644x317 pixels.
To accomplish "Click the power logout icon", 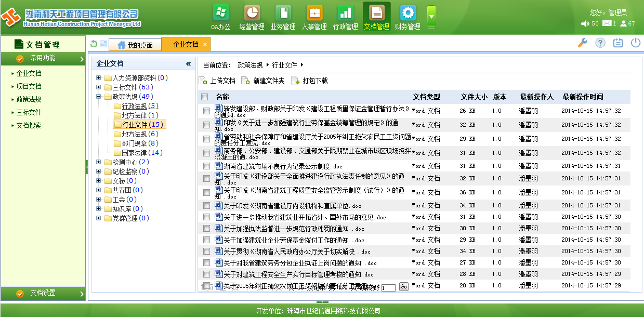I will [x=636, y=43].
